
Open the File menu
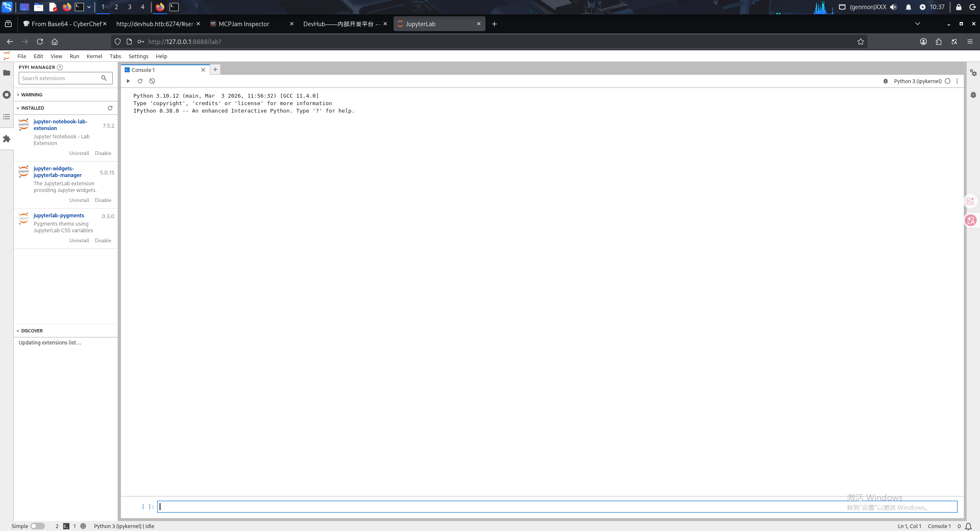click(22, 56)
